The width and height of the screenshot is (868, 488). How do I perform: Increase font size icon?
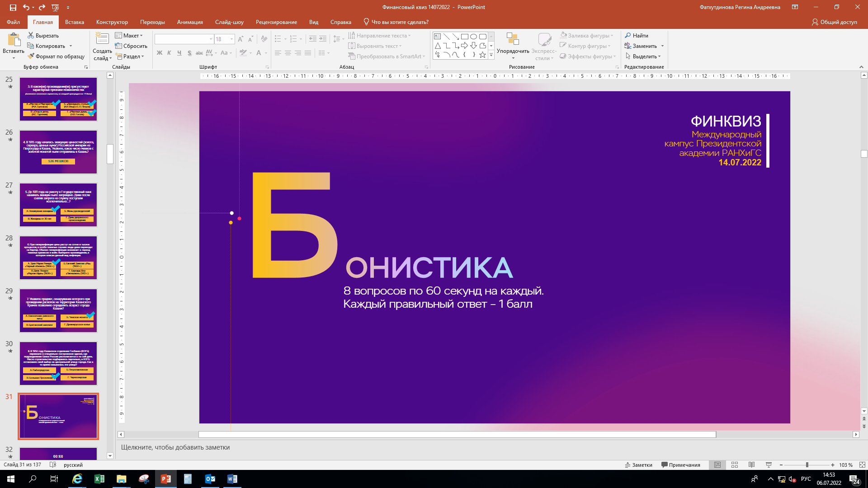coord(241,39)
